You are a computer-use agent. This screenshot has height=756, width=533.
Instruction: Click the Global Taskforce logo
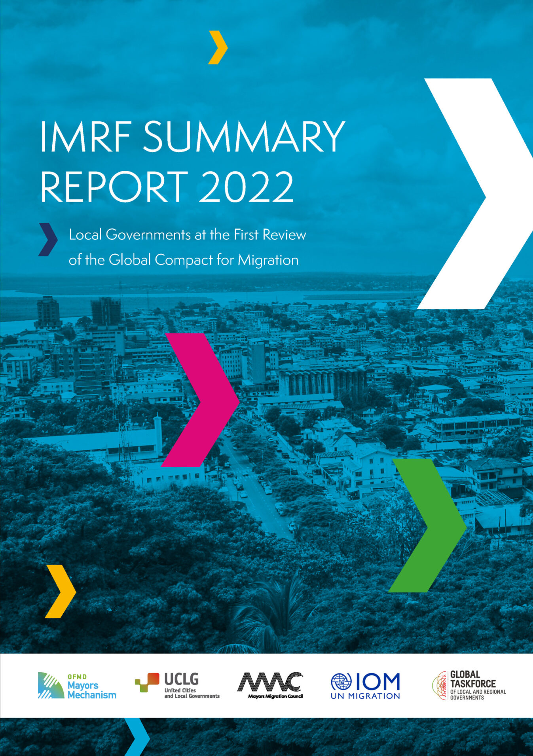pyautogui.click(x=469, y=686)
